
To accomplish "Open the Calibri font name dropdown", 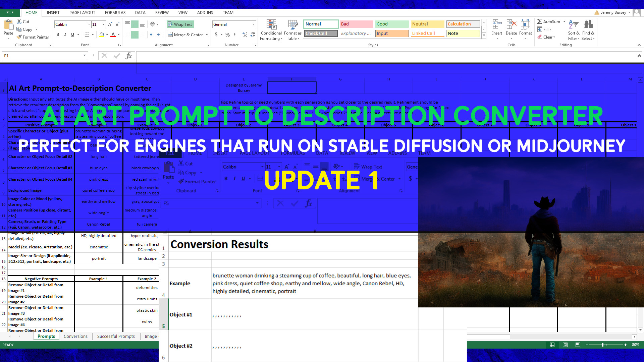I will [x=89, y=24].
